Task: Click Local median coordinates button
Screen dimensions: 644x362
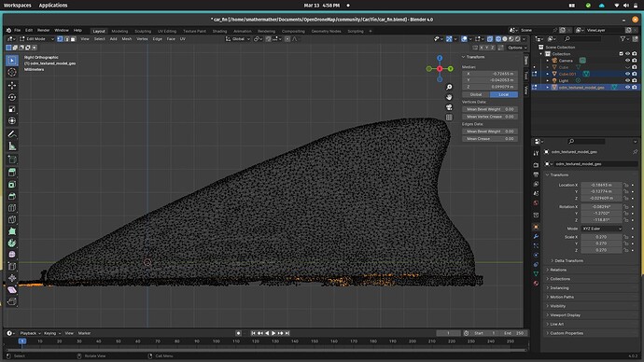Action: coord(504,94)
